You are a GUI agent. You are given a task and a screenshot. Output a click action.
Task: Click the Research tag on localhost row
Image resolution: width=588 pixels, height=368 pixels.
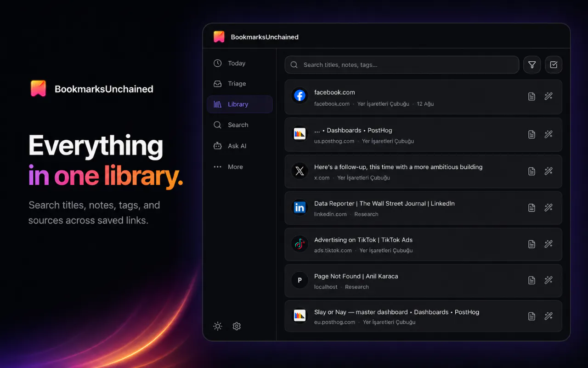point(357,287)
